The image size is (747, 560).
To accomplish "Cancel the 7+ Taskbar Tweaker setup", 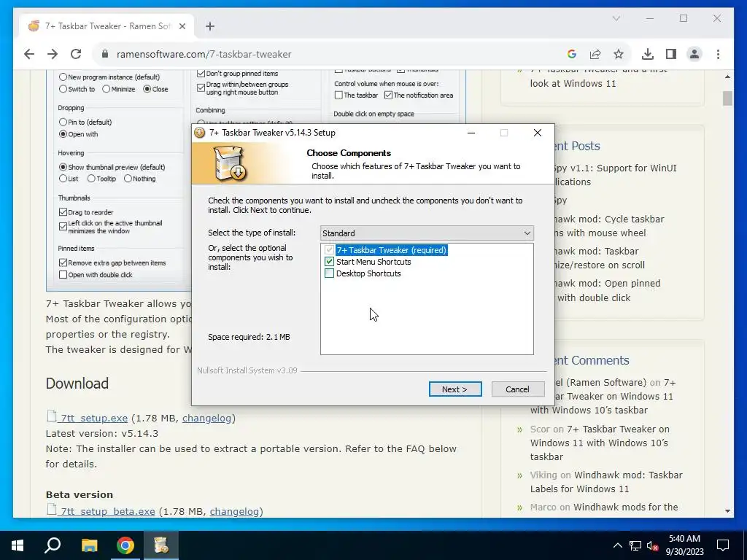I will [518, 389].
